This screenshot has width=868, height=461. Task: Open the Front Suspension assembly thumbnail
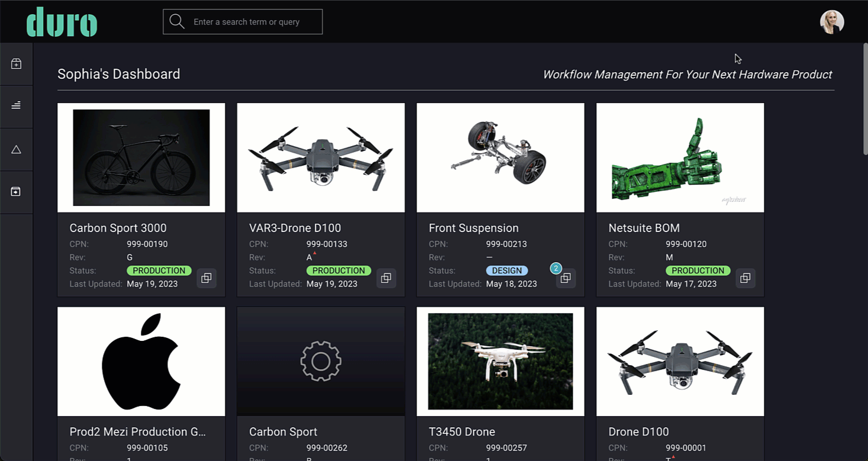click(501, 158)
